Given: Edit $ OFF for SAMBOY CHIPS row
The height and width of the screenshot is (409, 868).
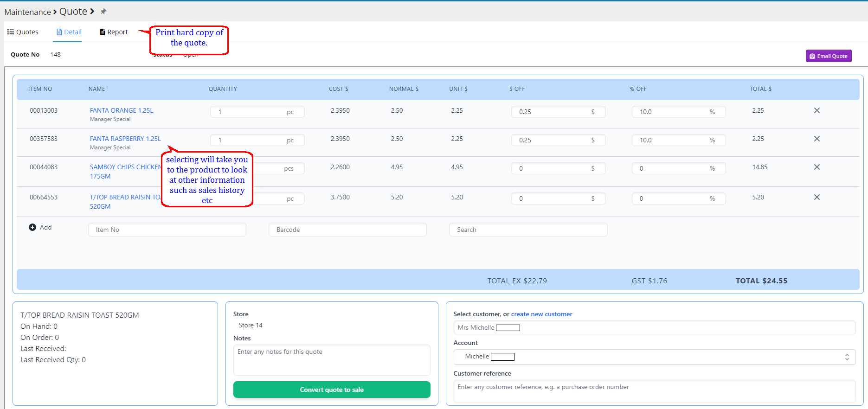Looking at the screenshot, I should pyautogui.click(x=558, y=168).
